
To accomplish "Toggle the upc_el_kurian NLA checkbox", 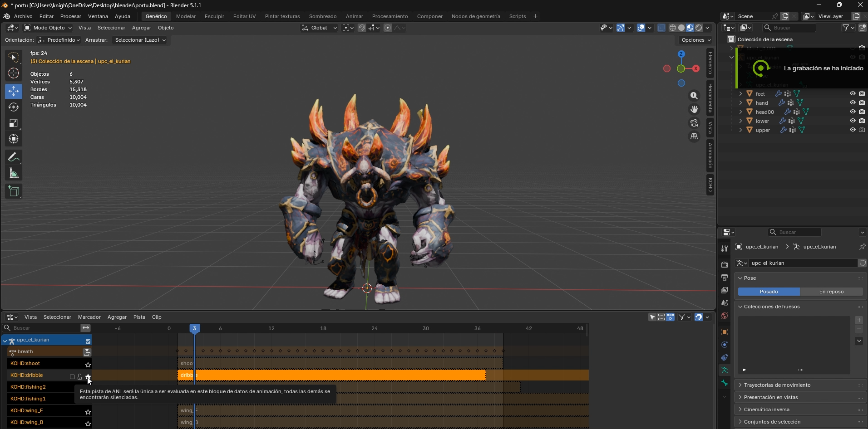I will pyautogui.click(x=88, y=341).
